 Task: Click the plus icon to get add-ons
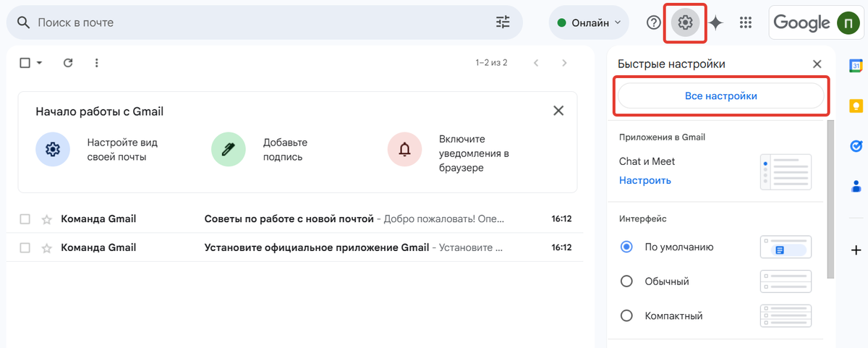coord(856,250)
